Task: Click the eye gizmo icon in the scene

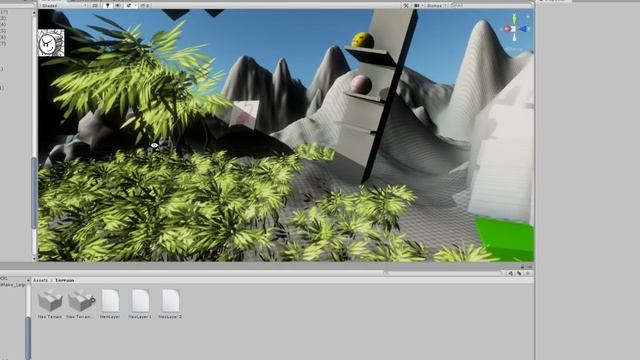Action: 154,145
